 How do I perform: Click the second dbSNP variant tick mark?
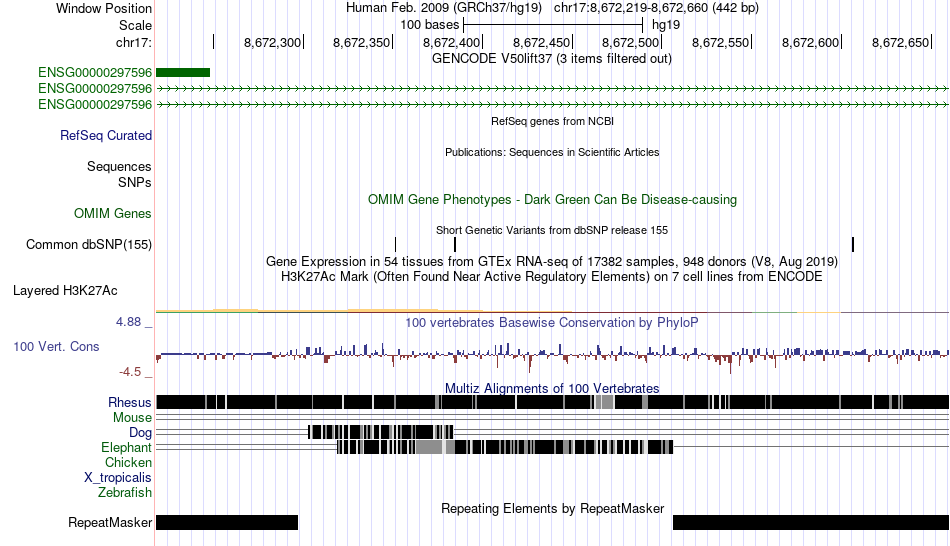point(455,244)
